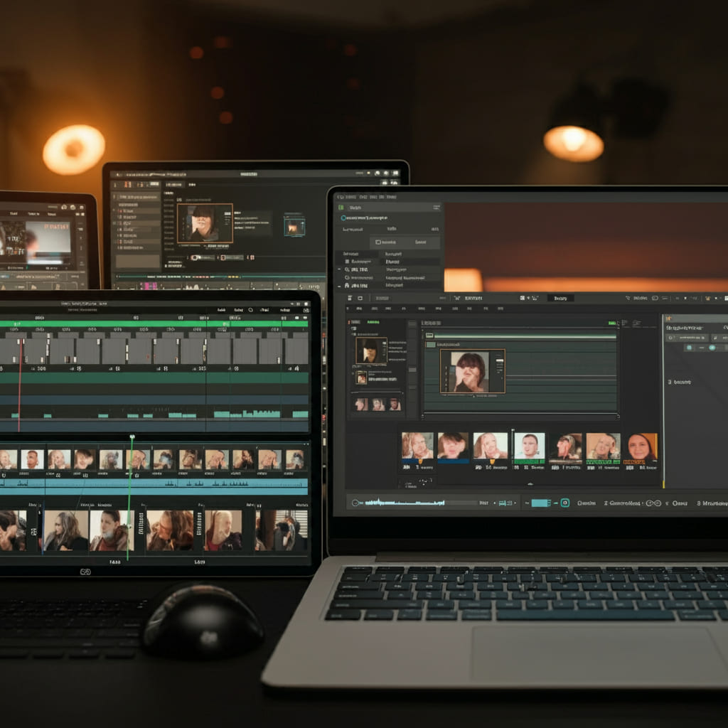Collapse the last row marked with a dash in laptop list

point(338,285)
